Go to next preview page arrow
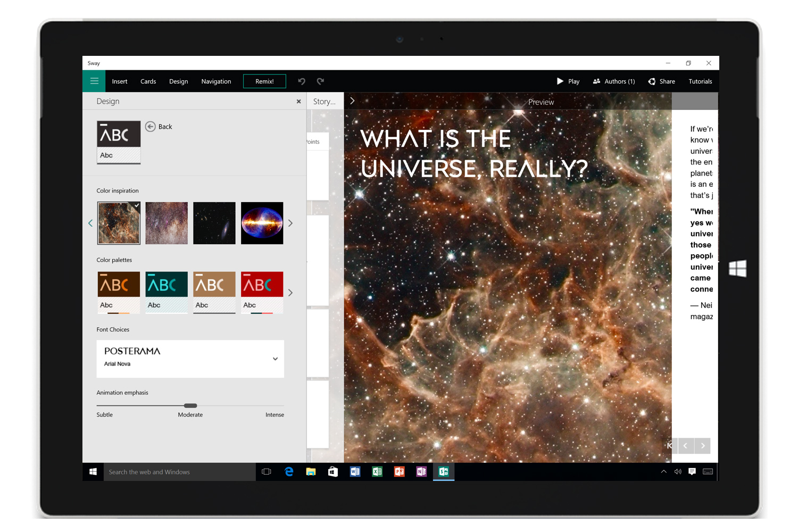This screenshot has width=798, height=532. tap(702, 446)
